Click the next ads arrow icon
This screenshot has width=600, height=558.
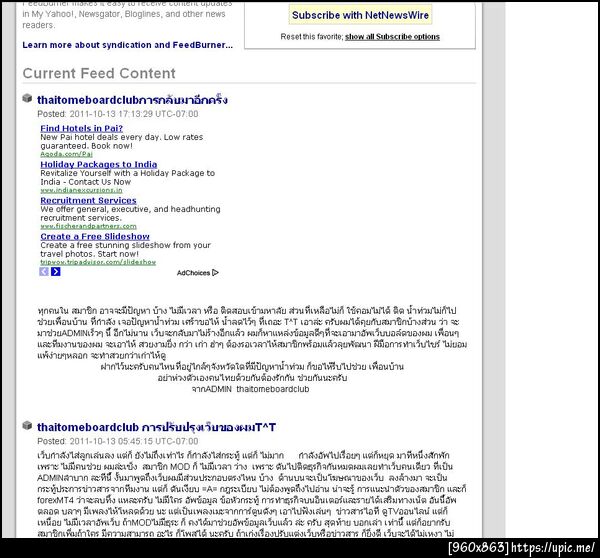pyautogui.click(x=56, y=272)
